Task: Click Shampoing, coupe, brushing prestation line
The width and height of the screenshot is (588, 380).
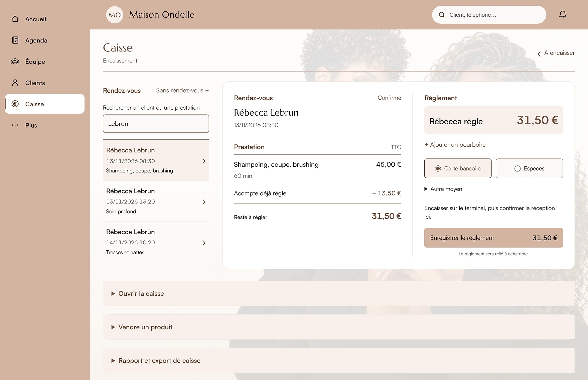Action: [x=317, y=169]
